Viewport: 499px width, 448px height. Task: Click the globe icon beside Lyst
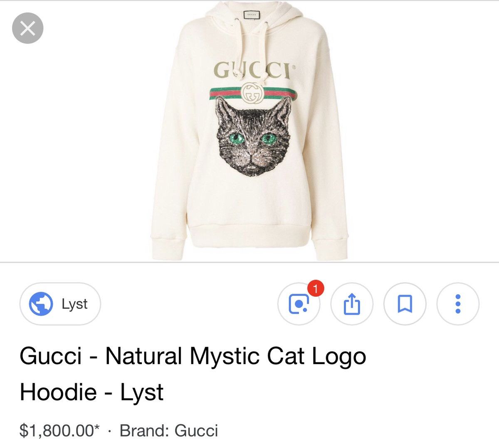(x=40, y=304)
